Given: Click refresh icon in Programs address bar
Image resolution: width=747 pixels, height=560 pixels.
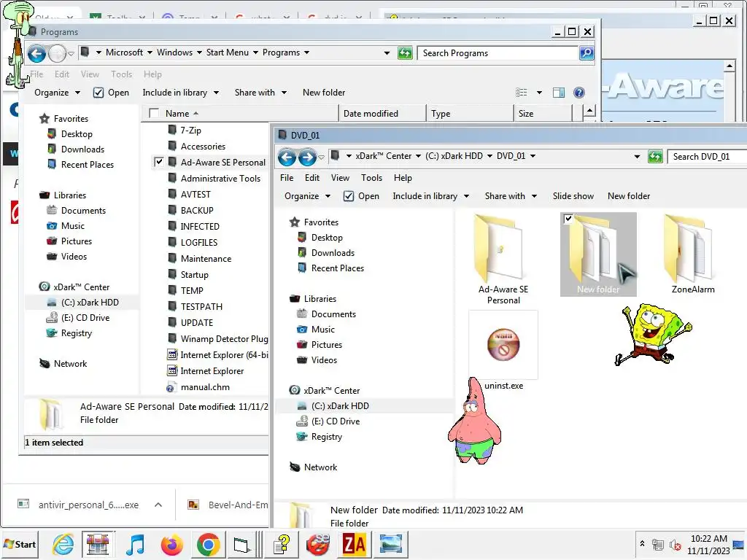Looking at the screenshot, I should (x=405, y=52).
